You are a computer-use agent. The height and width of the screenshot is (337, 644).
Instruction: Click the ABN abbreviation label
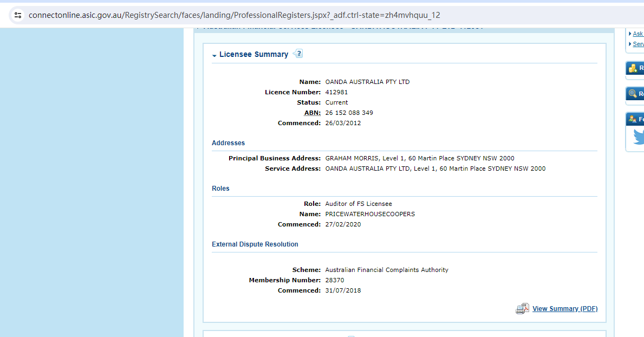click(312, 113)
